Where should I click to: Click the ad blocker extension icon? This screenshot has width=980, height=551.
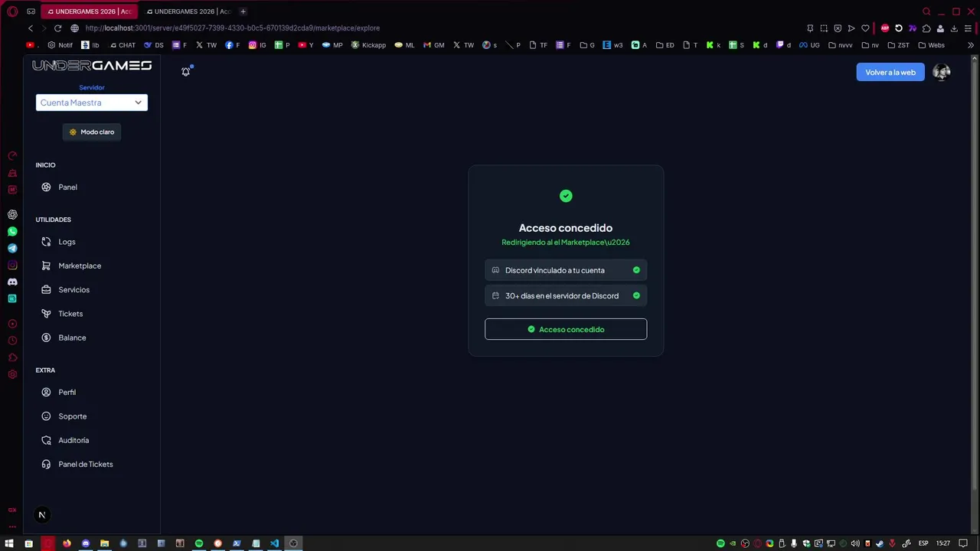[885, 28]
